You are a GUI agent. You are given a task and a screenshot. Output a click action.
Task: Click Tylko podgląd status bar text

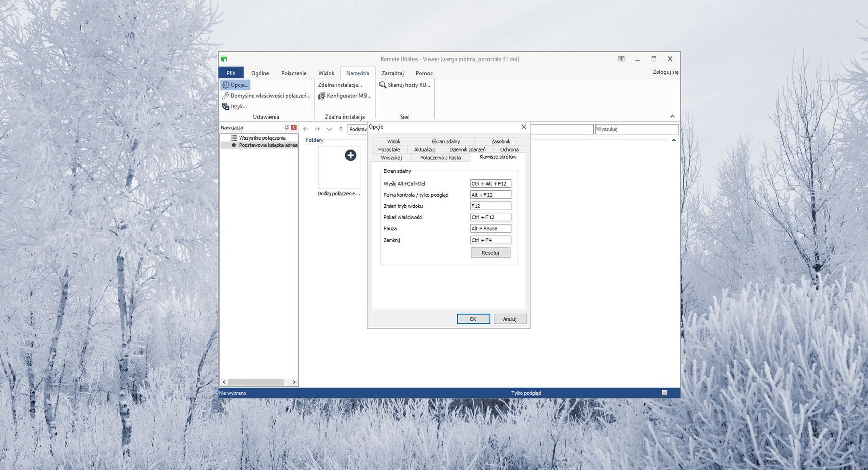click(x=526, y=393)
